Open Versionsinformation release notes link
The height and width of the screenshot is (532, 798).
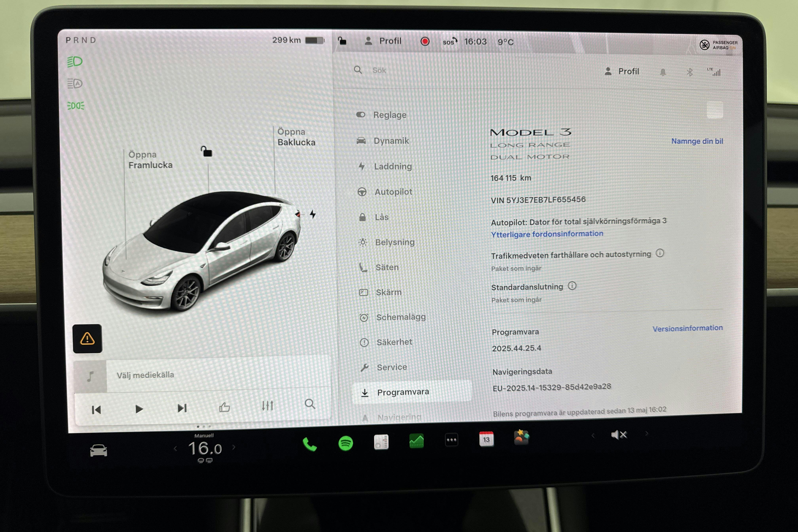click(x=687, y=328)
